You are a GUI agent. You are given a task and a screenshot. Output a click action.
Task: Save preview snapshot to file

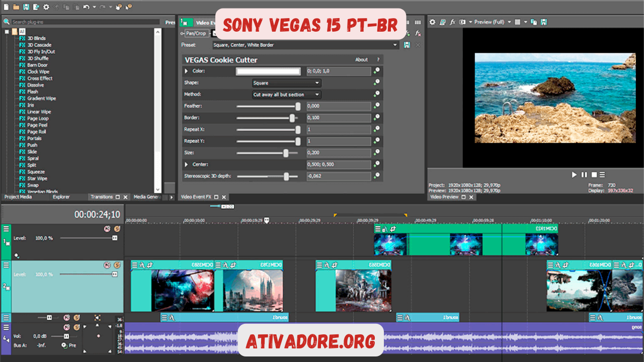point(543,22)
